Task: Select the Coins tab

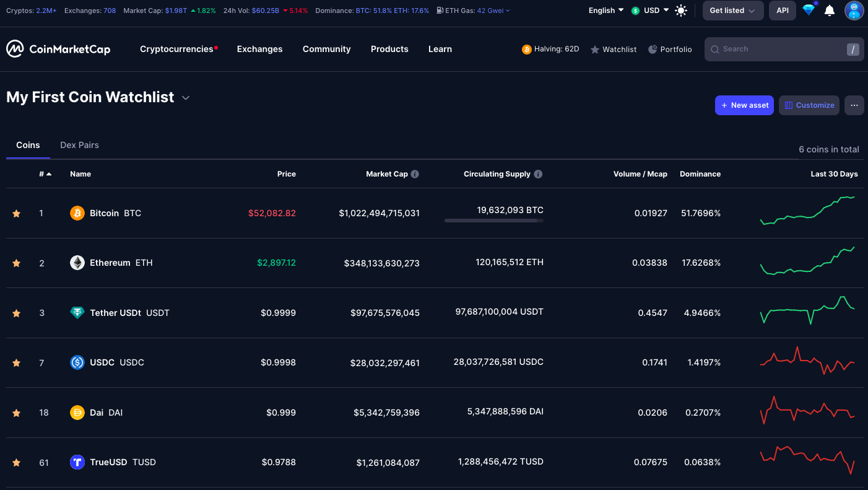Action: click(x=28, y=145)
